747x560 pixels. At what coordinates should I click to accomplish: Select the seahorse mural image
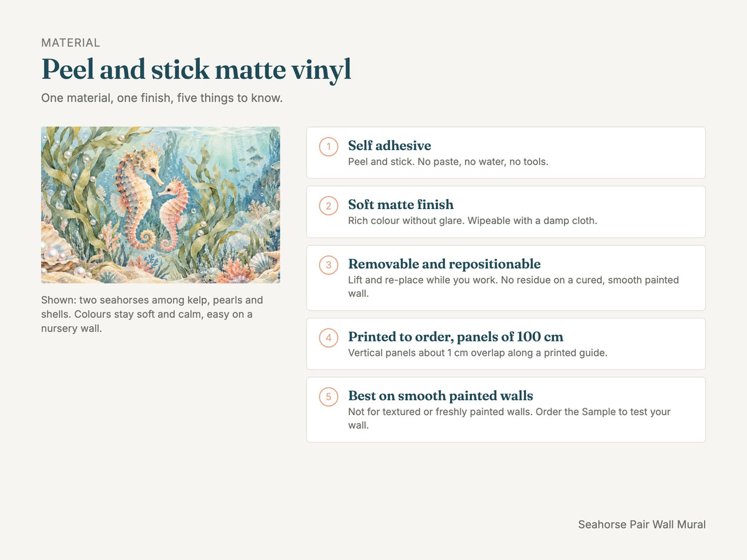[161, 205]
